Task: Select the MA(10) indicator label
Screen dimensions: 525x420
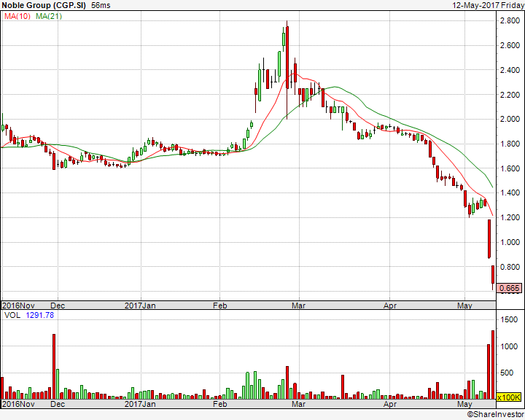Action: [x=17, y=16]
